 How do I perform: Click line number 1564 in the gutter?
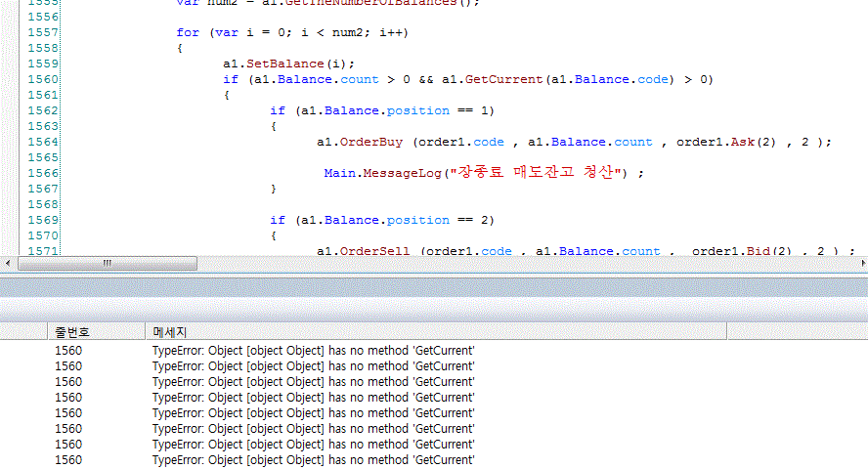click(x=42, y=142)
